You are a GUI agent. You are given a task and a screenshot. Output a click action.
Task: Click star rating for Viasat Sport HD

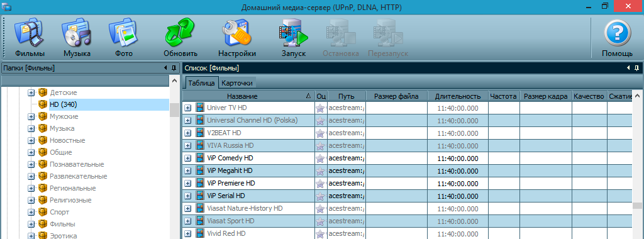click(320, 221)
